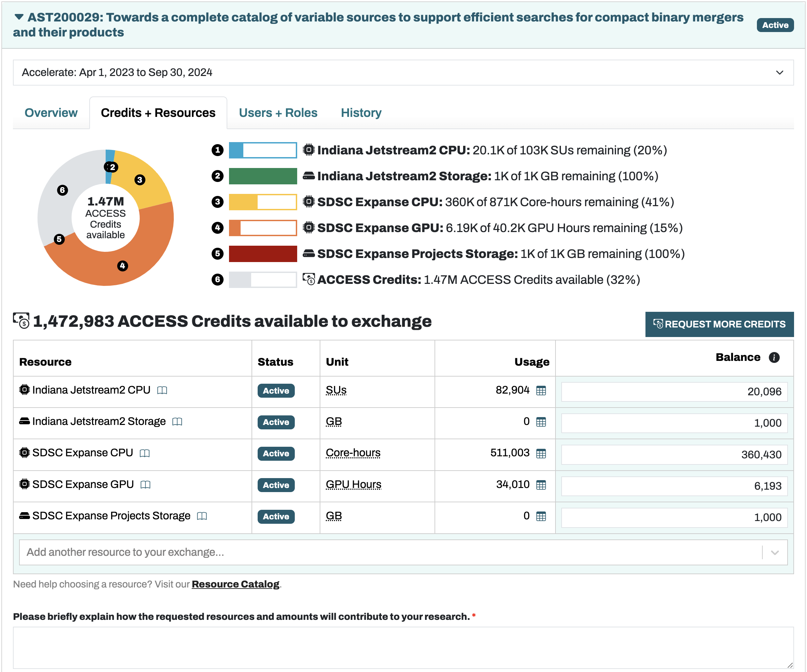Click the SDSC Expanse CPU resource icon
The image size is (807, 672).
(x=25, y=453)
